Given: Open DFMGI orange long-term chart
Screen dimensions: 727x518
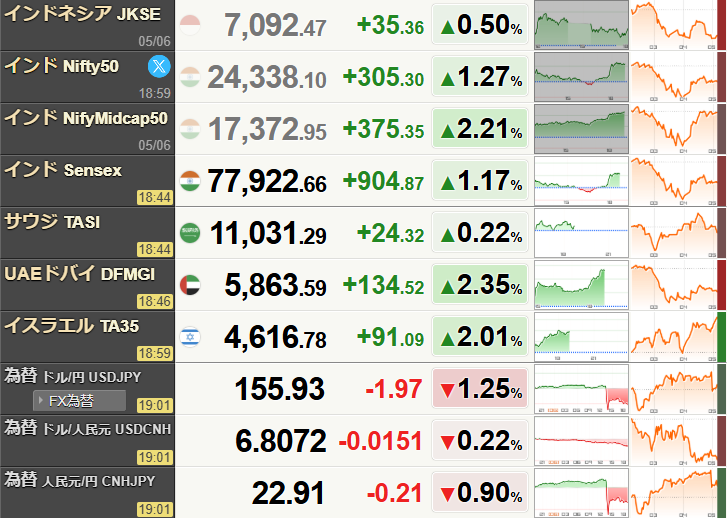Looking at the screenshot, I should [674, 285].
